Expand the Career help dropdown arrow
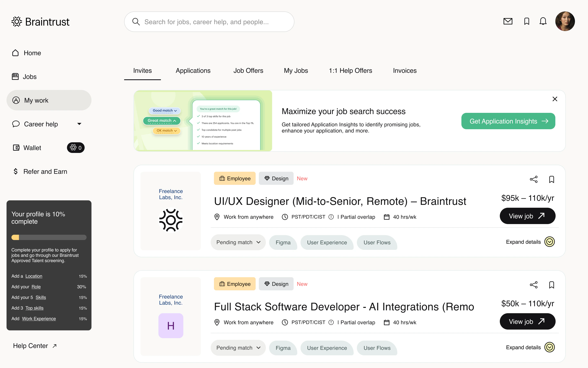Screen dimensions: 588x368 pyautogui.click(x=79, y=124)
